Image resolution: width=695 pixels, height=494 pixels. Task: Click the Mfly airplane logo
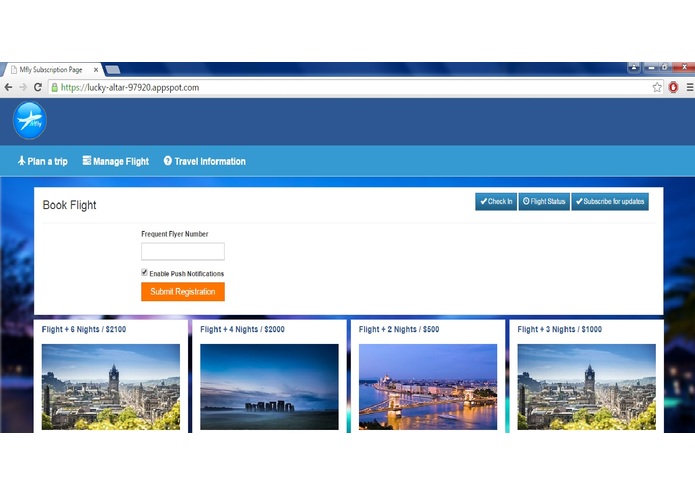point(30,121)
